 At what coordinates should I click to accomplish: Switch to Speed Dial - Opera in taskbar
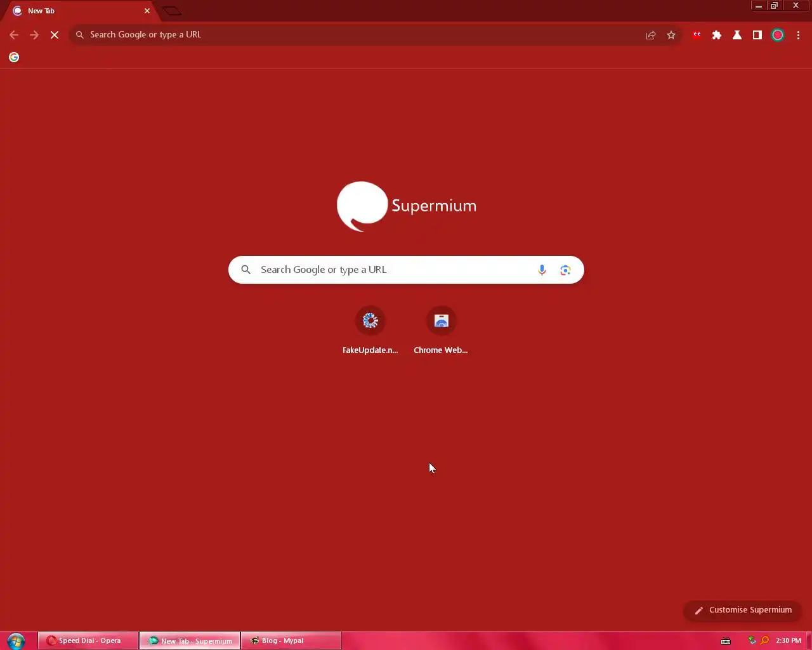tap(88, 640)
